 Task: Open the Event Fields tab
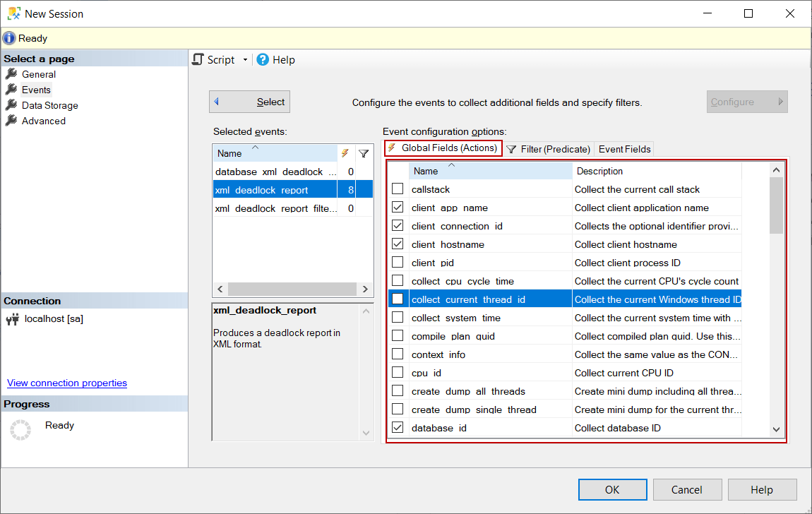[623, 149]
